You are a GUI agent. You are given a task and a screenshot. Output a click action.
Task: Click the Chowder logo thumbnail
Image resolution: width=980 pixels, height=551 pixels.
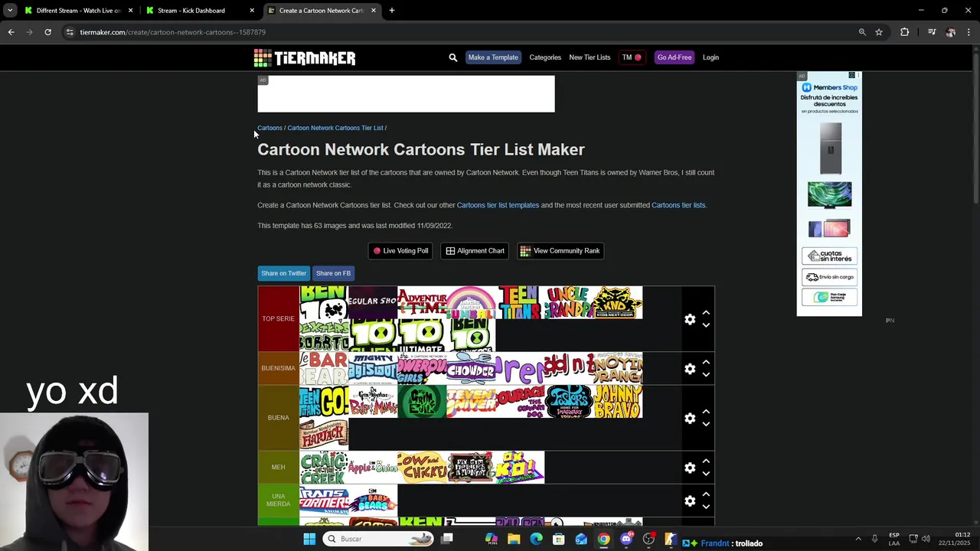[x=471, y=368]
